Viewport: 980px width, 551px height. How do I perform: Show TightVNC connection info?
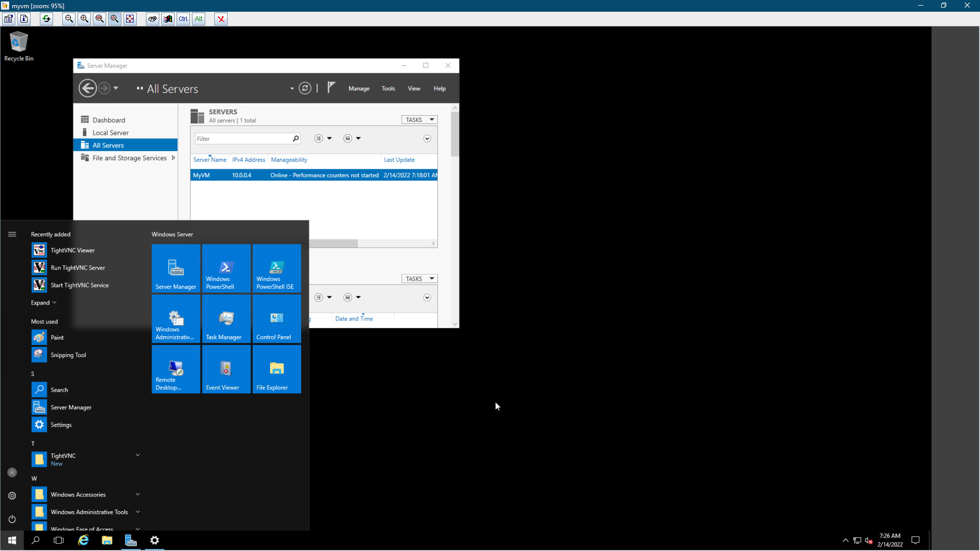coord(24,19)
